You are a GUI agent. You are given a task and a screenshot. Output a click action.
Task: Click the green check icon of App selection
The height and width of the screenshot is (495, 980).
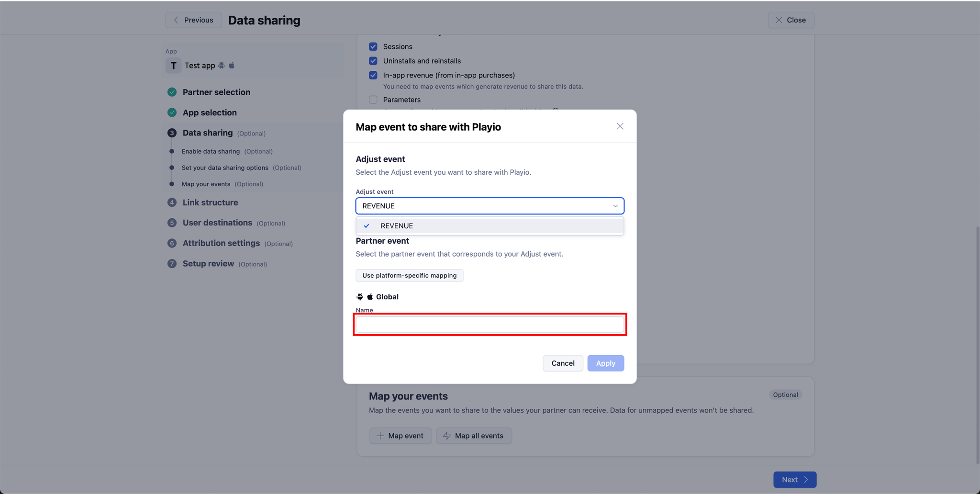[x=172, y=112]
